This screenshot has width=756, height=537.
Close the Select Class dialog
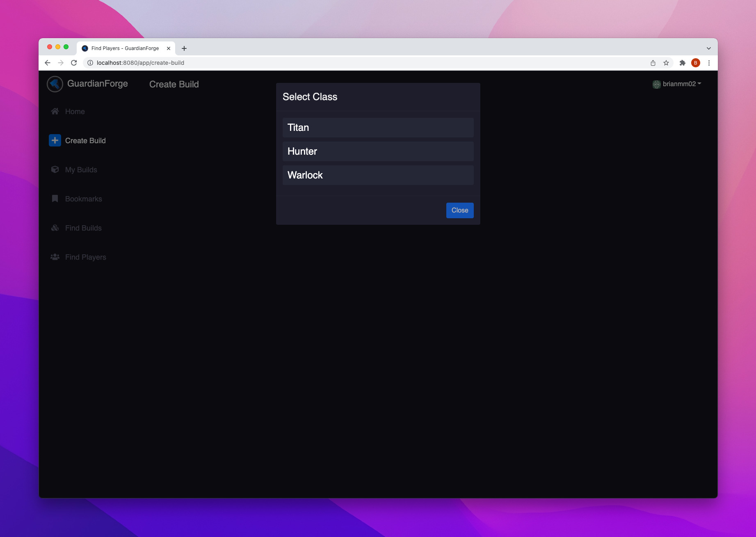coord(460,210)
